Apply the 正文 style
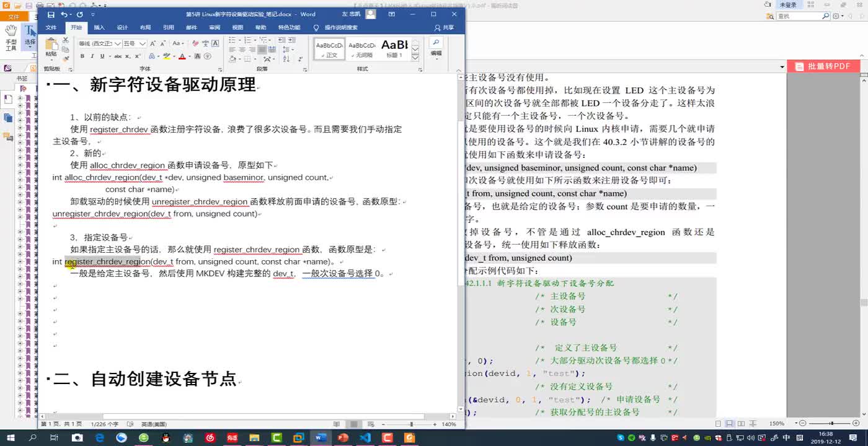Viewport: 868px width, 446px height. (x=329, y=49)
